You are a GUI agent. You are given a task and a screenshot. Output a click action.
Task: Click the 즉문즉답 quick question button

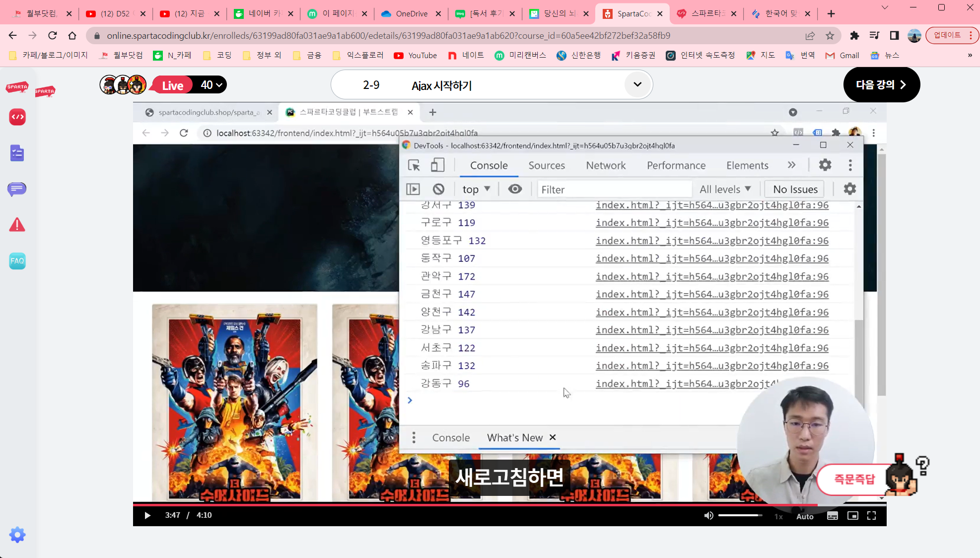click(x=854, y=479)
